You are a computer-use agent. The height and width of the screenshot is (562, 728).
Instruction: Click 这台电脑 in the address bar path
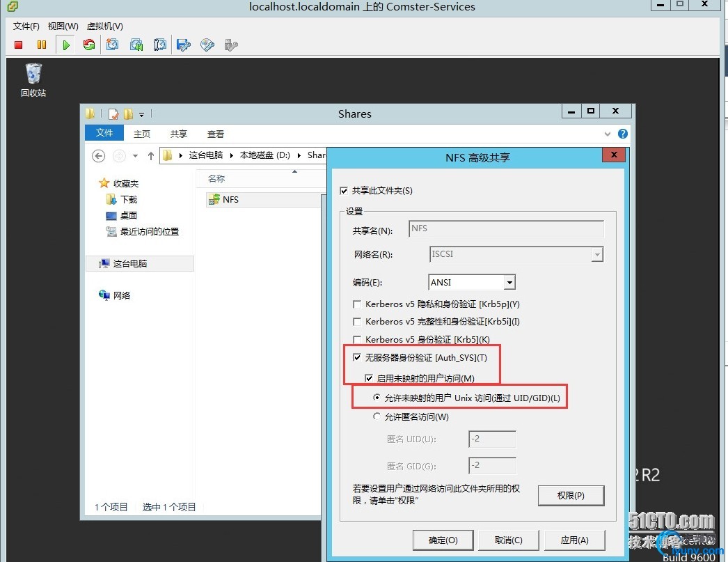click(206, 155)
